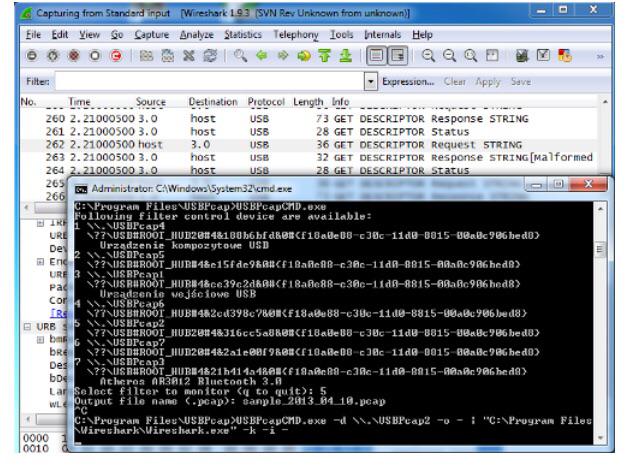This screenshot has width=634, height=467.
Task: Select packet 261 GET DESCRIPTOR Status row
Action: click(x=309, y=132)
